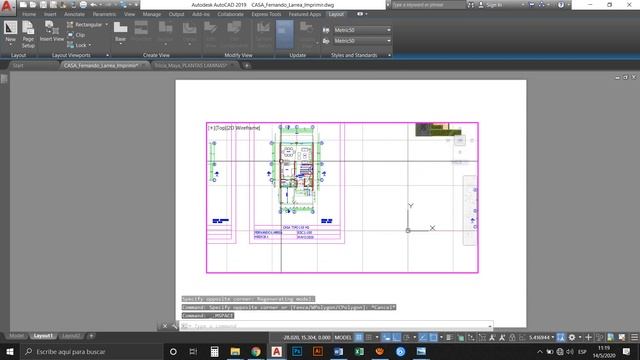Switch to the Start file tab
This screenshot has height=360, width=640.
point(18,66)
